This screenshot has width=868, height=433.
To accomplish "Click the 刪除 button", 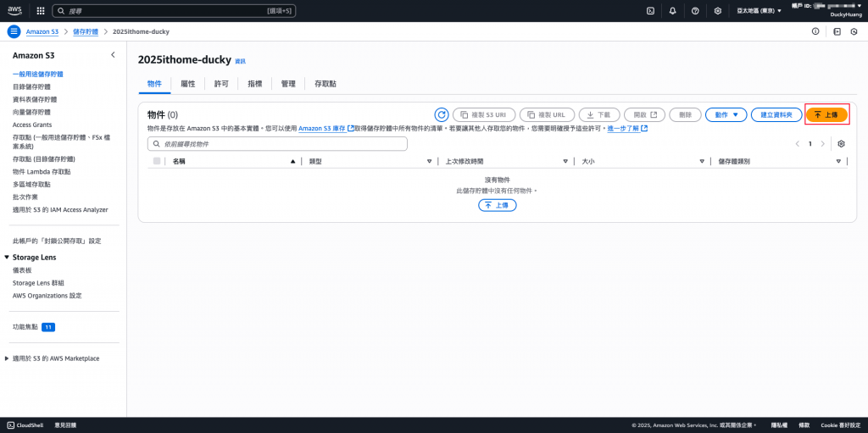I will point(685,114).
